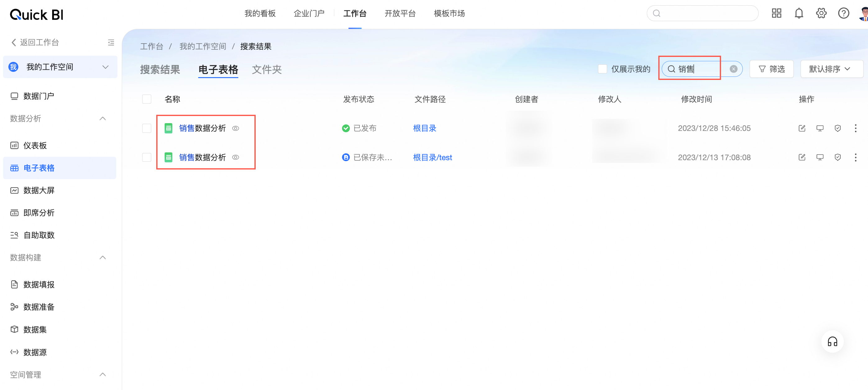868x390 pixels.
Task: Open the 默认排序 sort dropdown
Action: tap(831, 69)
